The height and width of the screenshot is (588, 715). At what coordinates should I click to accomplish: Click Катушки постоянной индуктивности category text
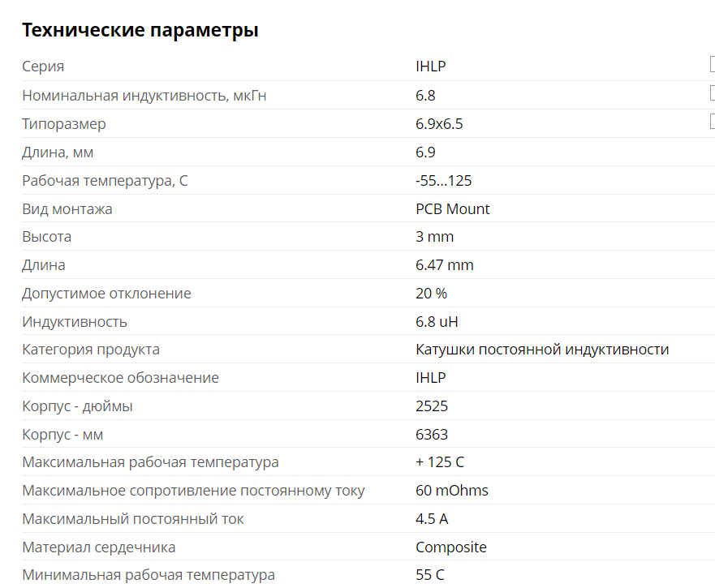click(x=542, y=350)
